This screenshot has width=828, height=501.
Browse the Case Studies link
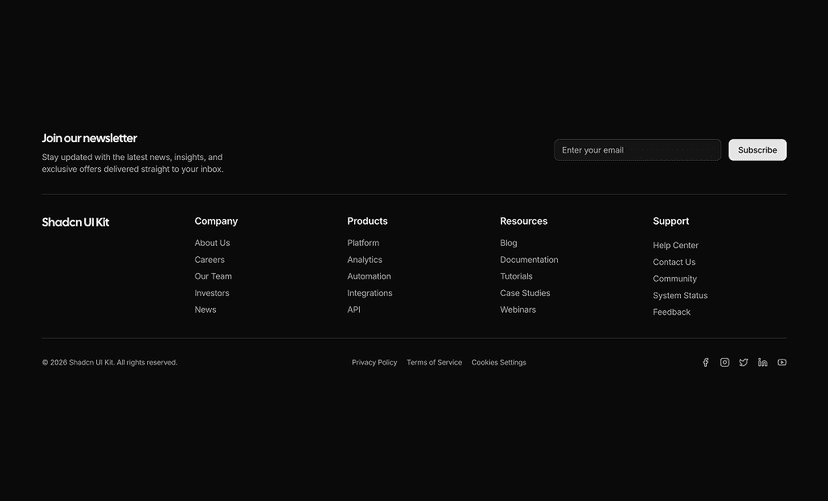tap(525, 293)
